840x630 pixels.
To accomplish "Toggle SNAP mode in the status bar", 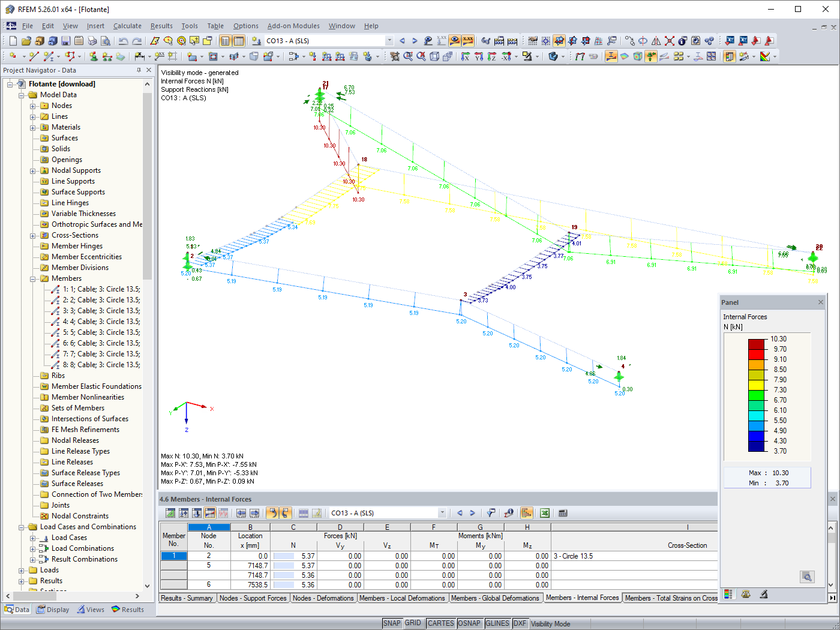I will (x=392, y=623).
